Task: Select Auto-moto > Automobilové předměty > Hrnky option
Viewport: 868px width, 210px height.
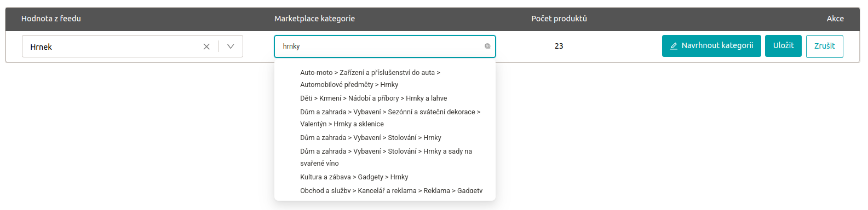Action: (x=385, y=78)
